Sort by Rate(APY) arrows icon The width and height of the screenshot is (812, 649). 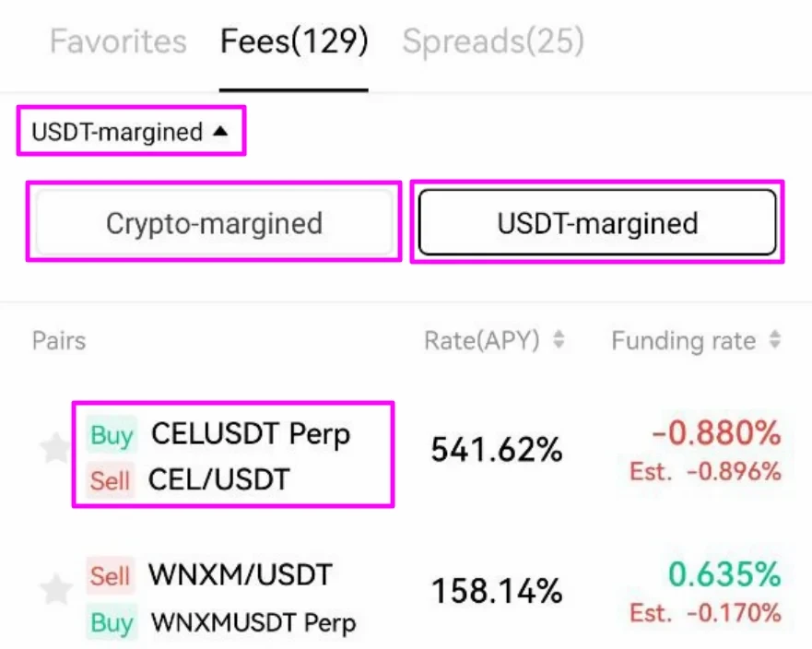click(x=558, y=340)
